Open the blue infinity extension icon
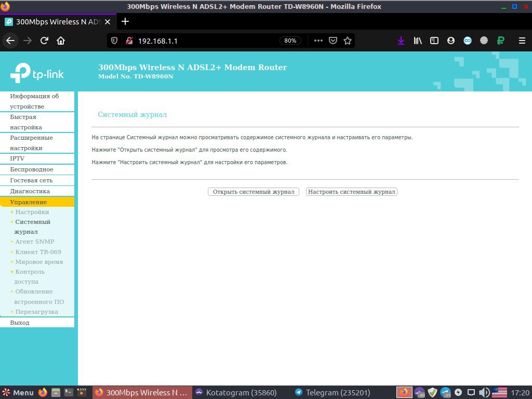532x399 pixels. click(x=468, y=41)
